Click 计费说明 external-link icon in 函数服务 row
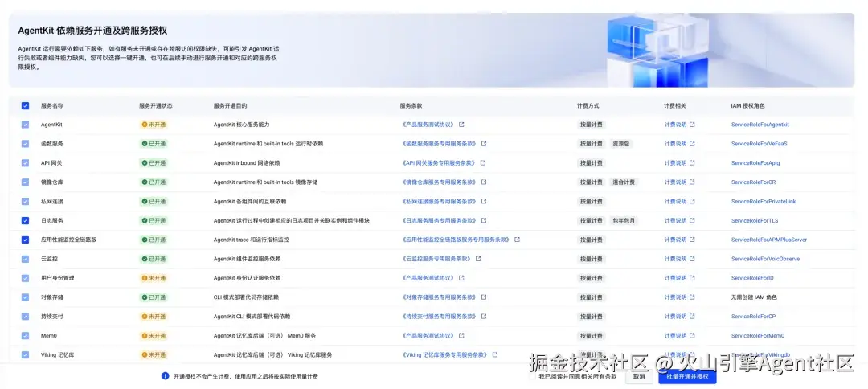868x389 pixels. coord(692,144)
